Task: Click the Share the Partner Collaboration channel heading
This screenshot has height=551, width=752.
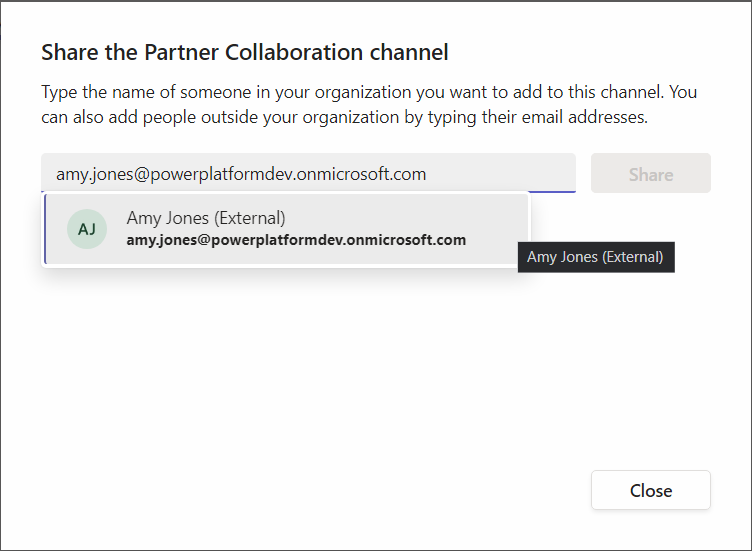Action: tap(245, 52)
